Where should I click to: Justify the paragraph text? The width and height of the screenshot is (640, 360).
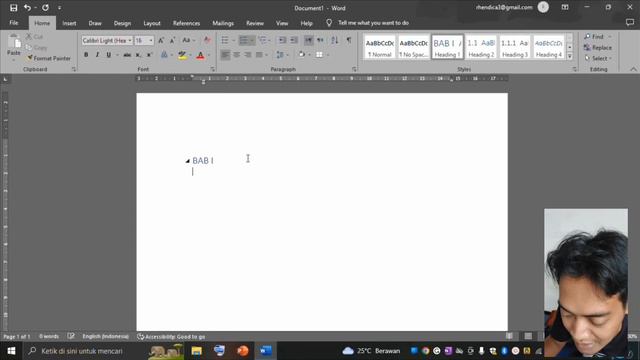click(259, 55)
